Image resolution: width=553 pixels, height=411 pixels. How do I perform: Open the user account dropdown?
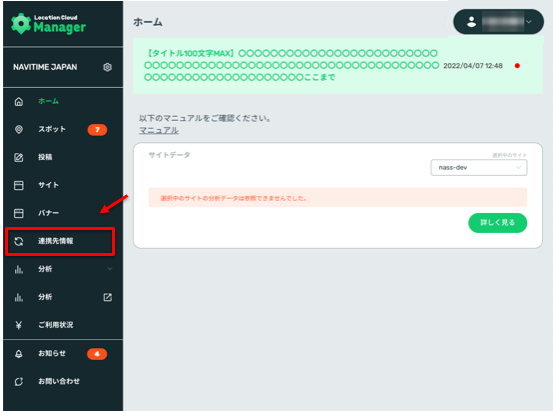click(498, 22)
